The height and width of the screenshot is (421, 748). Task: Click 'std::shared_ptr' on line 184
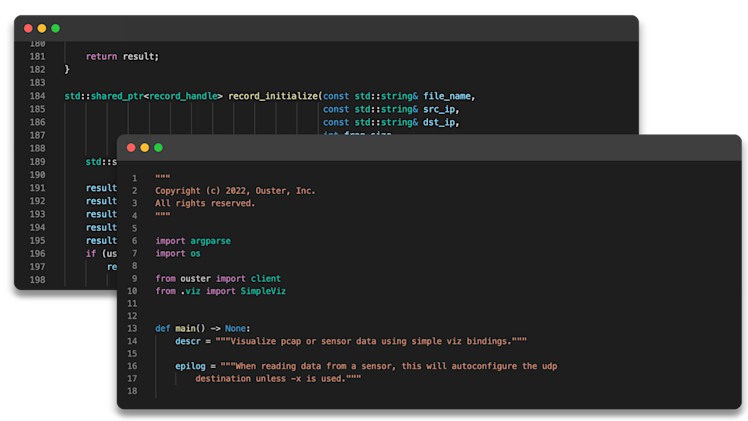[104, 96]
